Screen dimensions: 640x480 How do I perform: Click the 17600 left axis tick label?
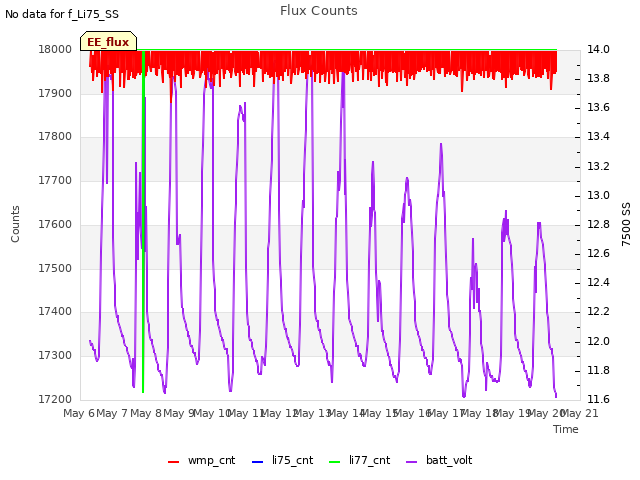point(55,224)
